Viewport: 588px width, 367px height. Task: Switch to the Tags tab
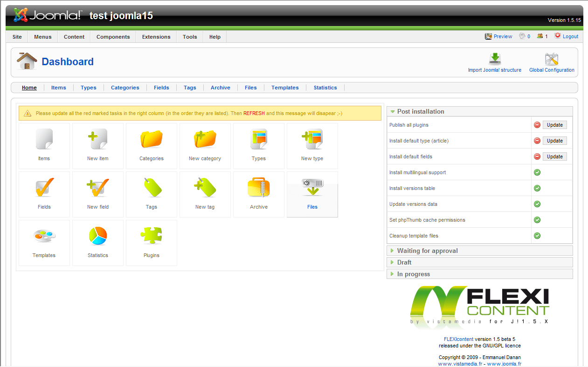click(190, 88)
